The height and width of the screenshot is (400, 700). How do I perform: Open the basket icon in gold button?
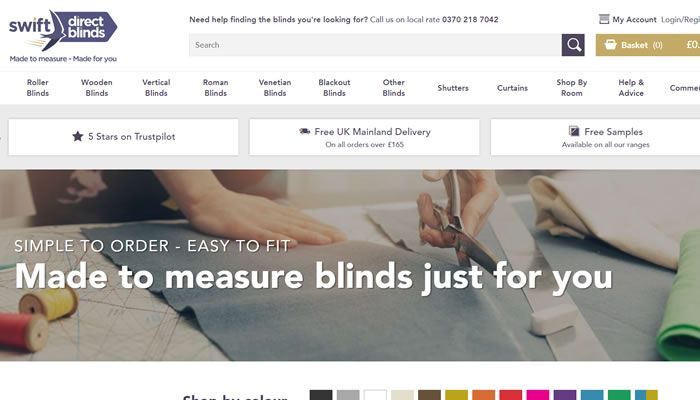610,45
